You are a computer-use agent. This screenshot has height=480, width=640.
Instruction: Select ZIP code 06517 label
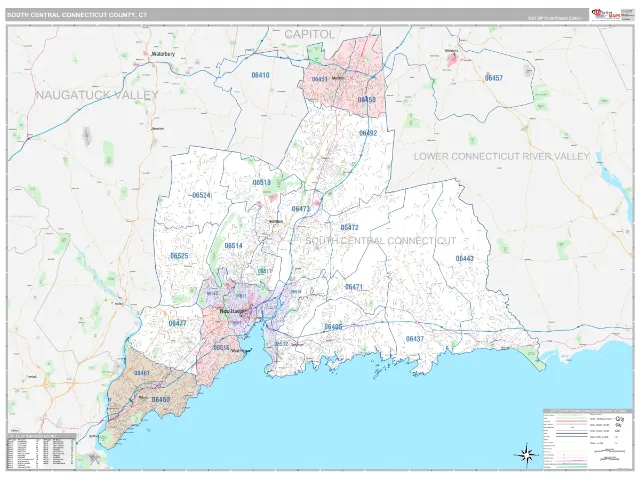tap(264, 271)
